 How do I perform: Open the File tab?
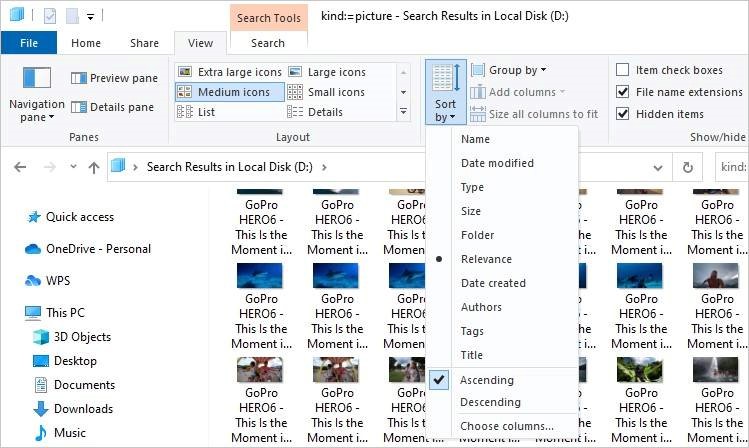tap(29, 43)
